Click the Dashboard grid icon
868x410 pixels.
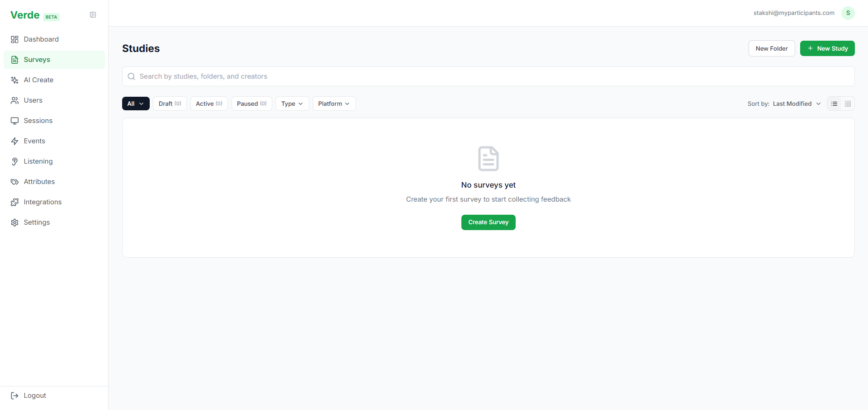[14, 39]
